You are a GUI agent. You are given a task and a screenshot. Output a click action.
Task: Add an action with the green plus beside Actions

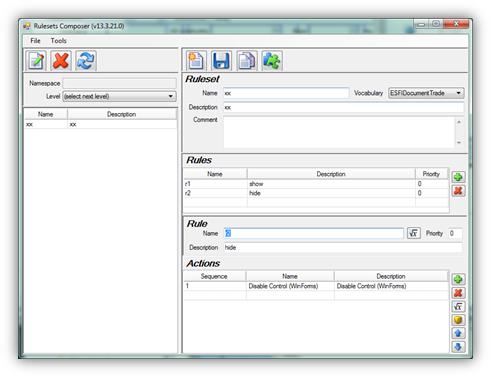[x=458, y=279]
